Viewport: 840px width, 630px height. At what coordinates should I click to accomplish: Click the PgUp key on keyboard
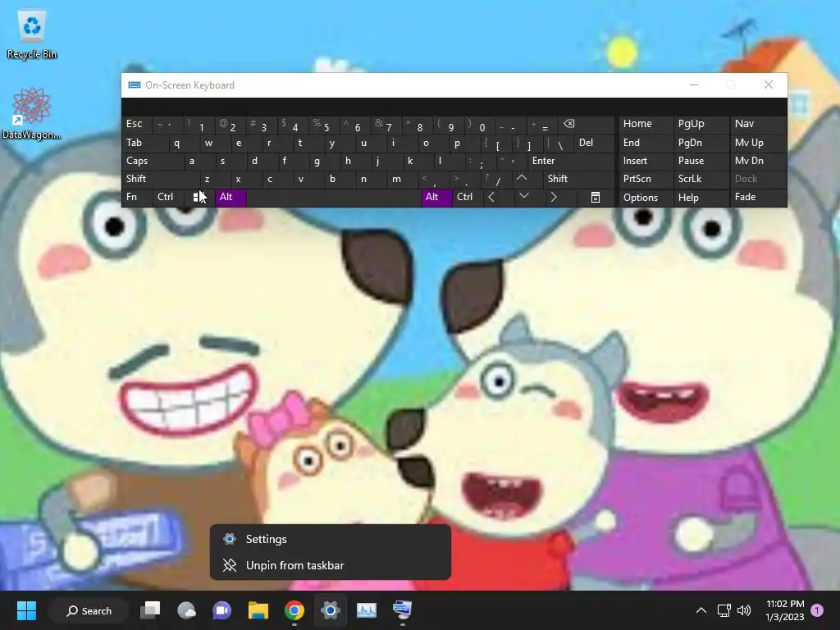pos(701,125)
